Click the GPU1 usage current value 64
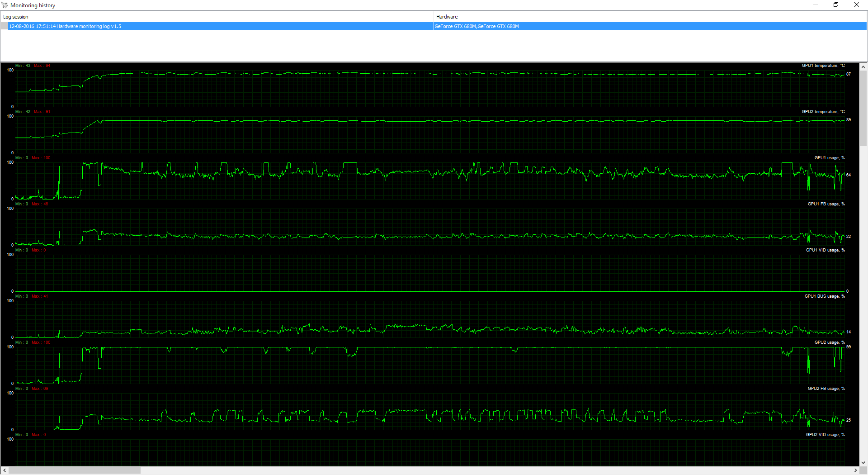868x475 pixels. tap(849, 175)
